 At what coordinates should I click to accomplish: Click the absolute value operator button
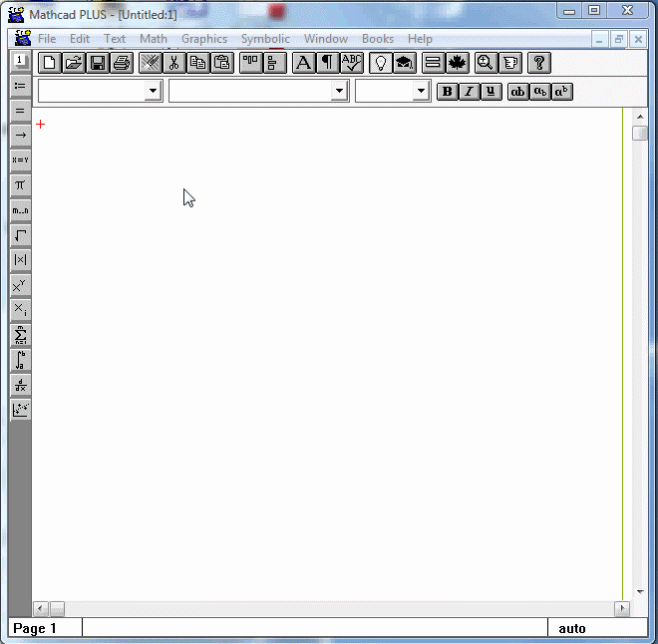(x=20, y=260)
